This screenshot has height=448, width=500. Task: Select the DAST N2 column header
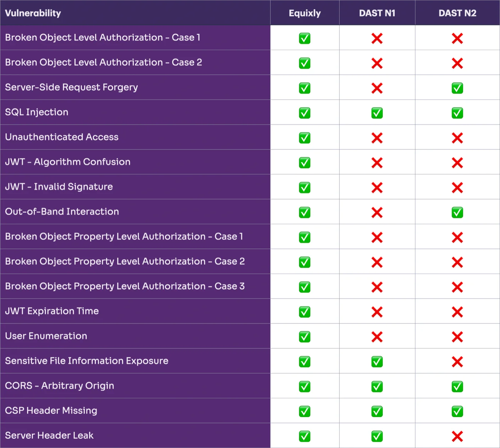coord(457,13)
